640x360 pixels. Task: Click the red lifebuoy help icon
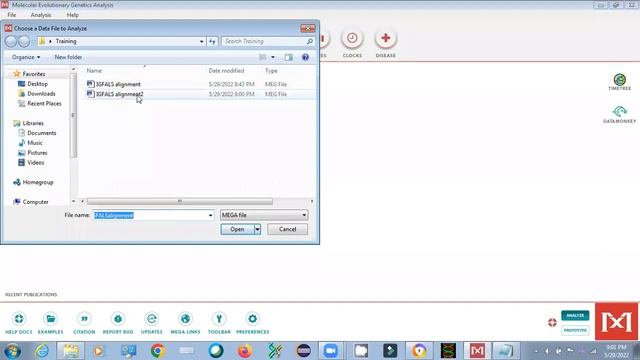(552, 322)
